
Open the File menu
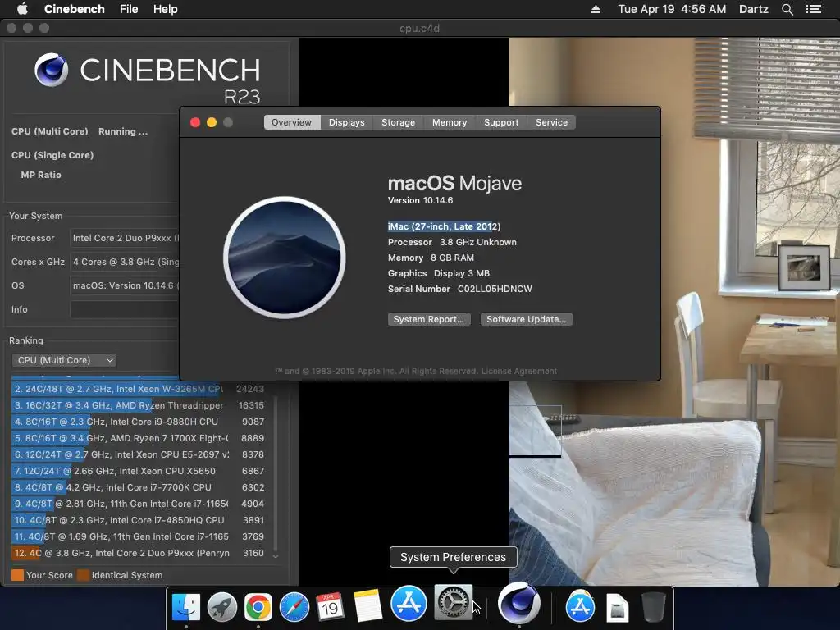[x=129, y=9]
